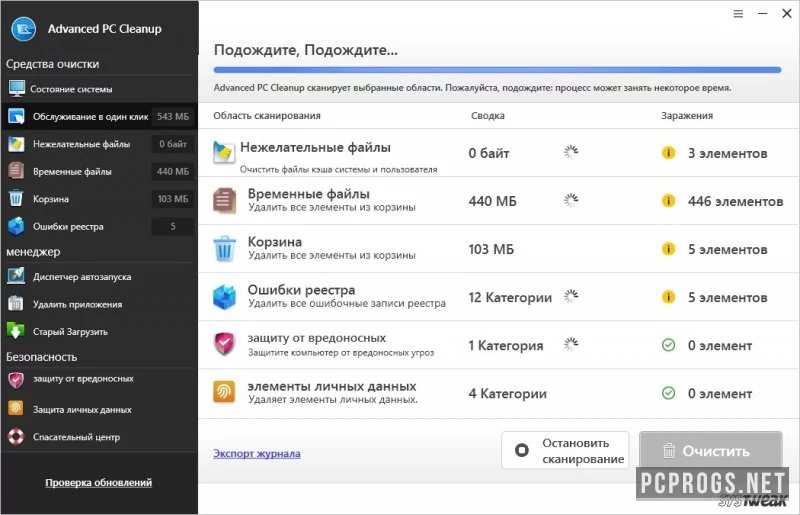
Task: Open Диспетчер автозапуска manager item
Action: 99,276
